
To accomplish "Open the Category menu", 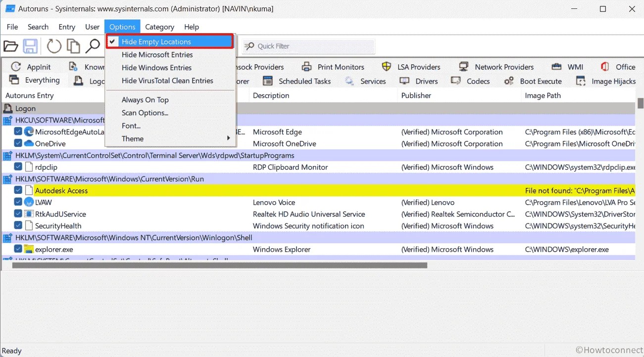I will coord(159,27).
